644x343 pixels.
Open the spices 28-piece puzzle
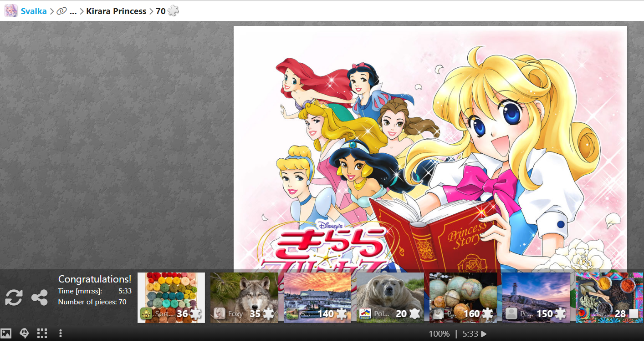[x=609, y=298]
